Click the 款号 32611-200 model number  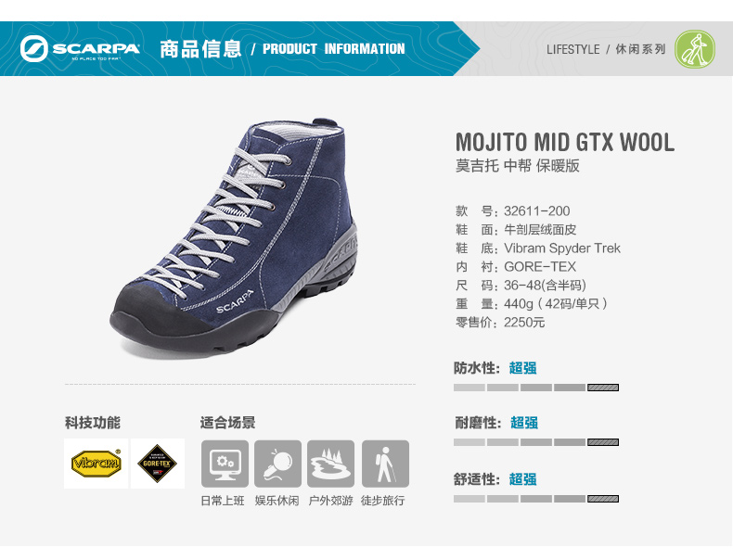513,211
